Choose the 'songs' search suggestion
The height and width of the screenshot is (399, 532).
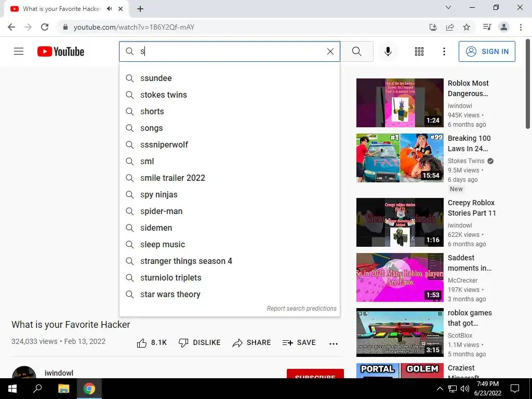[229, 128]
